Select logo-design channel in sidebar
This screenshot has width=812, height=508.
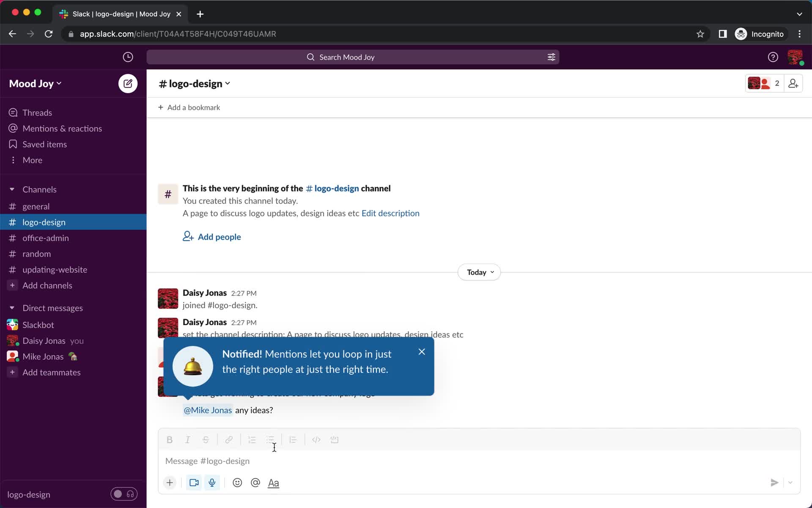tap(73, 222)
